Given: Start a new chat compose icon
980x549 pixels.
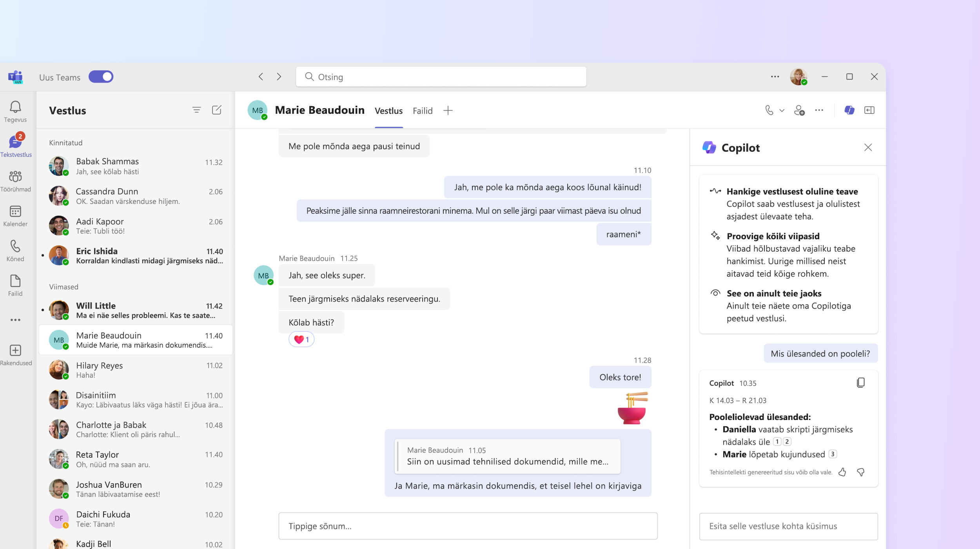Looking at the screenshot, I should [x=217, y=110].
